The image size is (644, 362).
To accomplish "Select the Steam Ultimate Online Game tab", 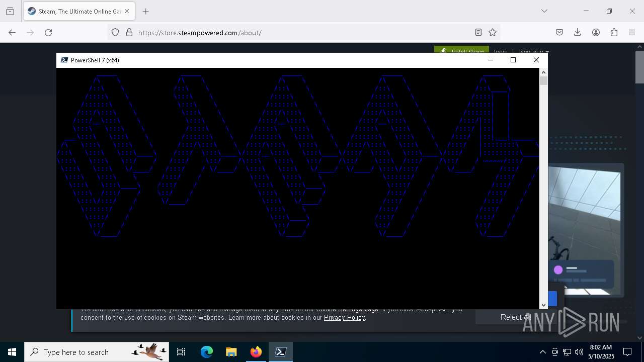I will pyautogui.click(x=78, y=11).
